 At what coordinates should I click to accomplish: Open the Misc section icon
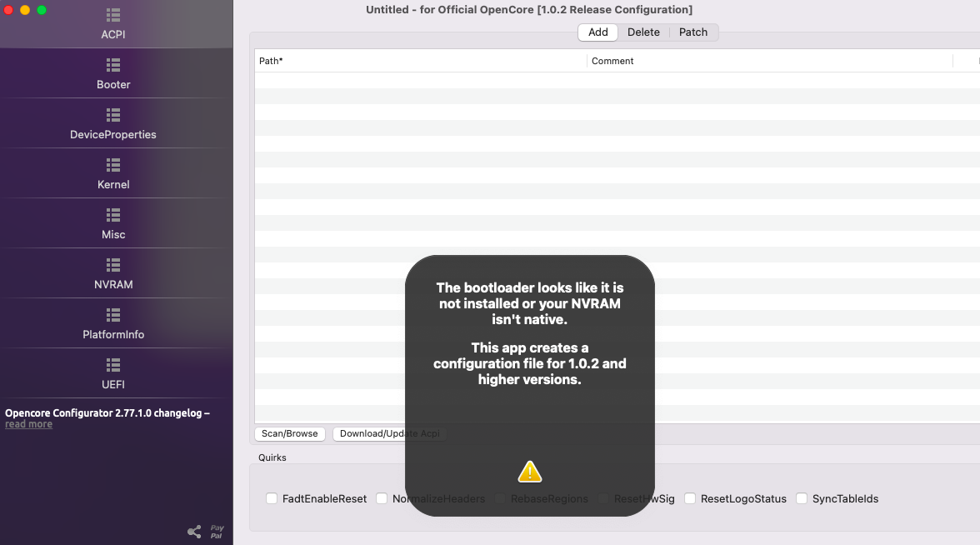(113, 215)
